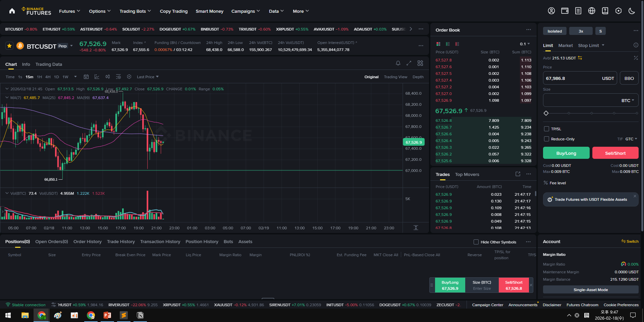
Task: Open the Options dropdown menu
Action: [x=100, y=11]
